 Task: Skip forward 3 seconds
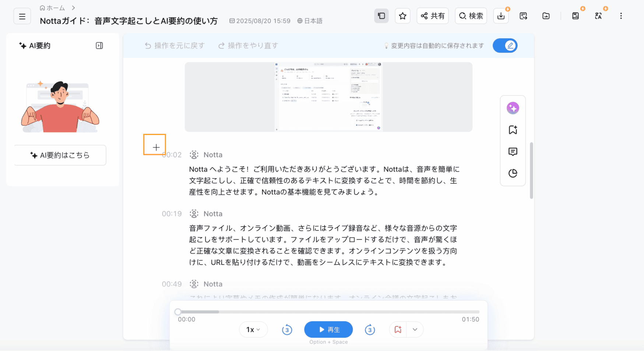pos(370,330)
